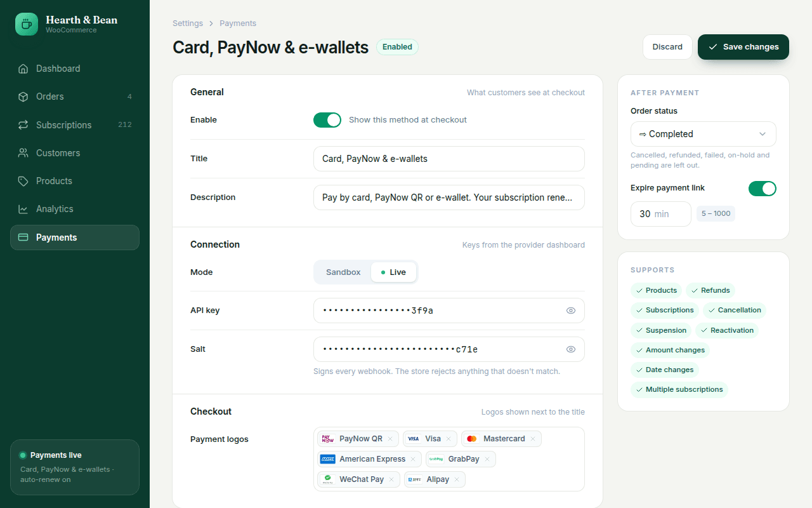
Task: Click the Mastercard logo icon
Action: [472, 439]
